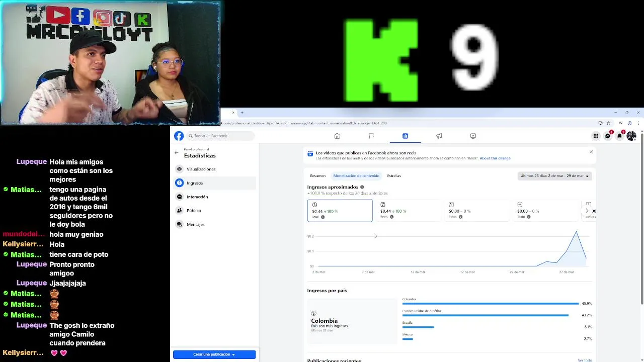Open the Facebook home icon
The width and height of the screenshot is (644, 362).
pos(337,136)
